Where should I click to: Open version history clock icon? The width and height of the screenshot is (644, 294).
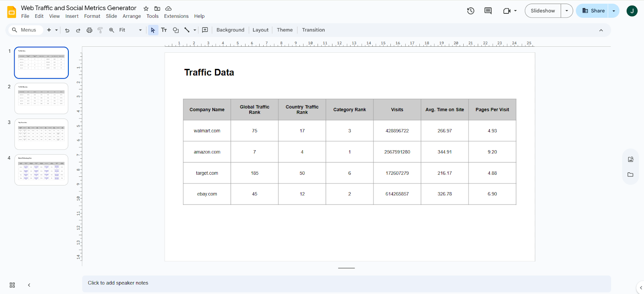(x=471, y=11)
